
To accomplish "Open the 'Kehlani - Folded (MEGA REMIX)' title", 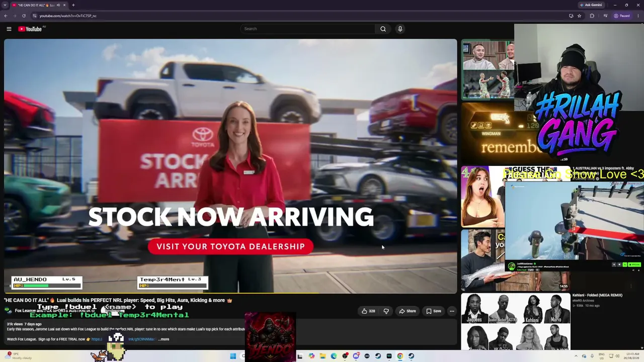I will (597, 295).
